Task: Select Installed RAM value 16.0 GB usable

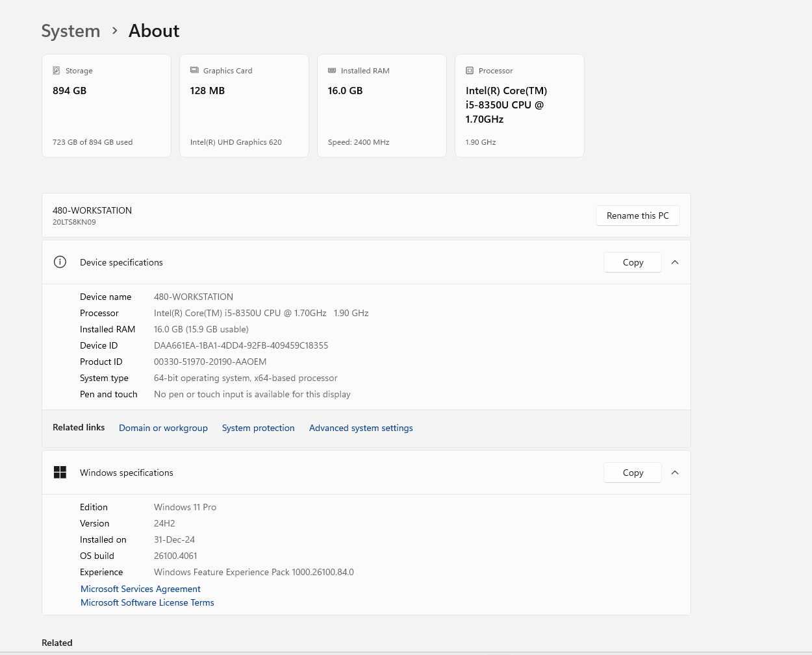Action: [x=201, y=329]
